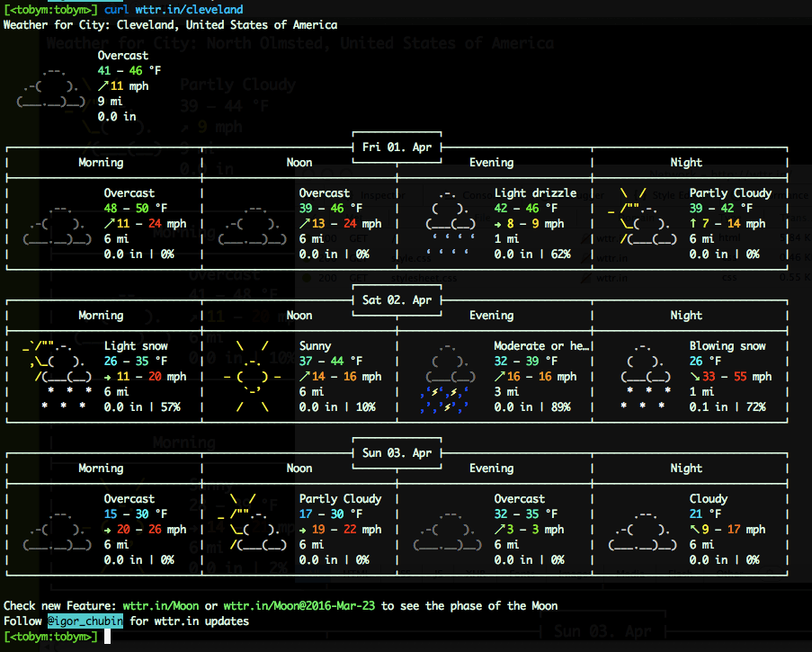Click Saturday night blowing snow art
The height and width of the screenshot is (652, 812).
[x=646, y=376]
